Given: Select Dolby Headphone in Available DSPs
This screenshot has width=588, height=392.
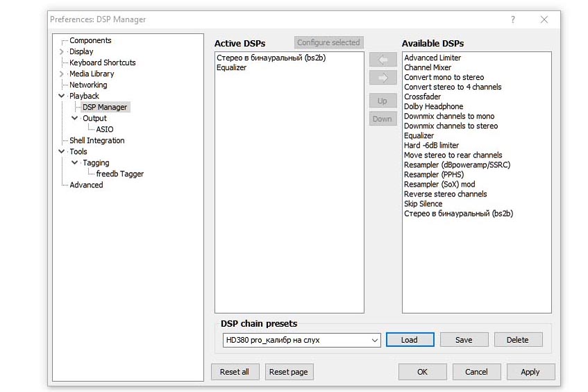Looking at the screenshot, I should 433,106.
